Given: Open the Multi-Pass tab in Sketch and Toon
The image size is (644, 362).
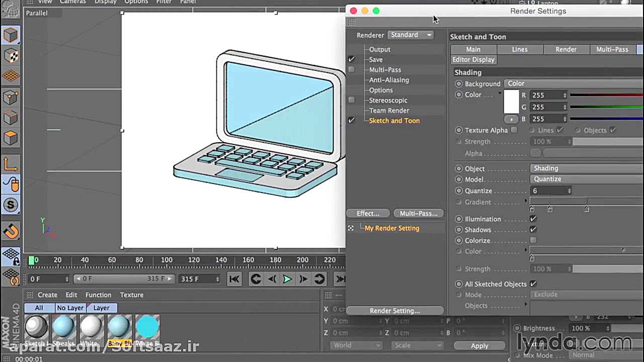Looking at the screenshot, I should 612,49.
